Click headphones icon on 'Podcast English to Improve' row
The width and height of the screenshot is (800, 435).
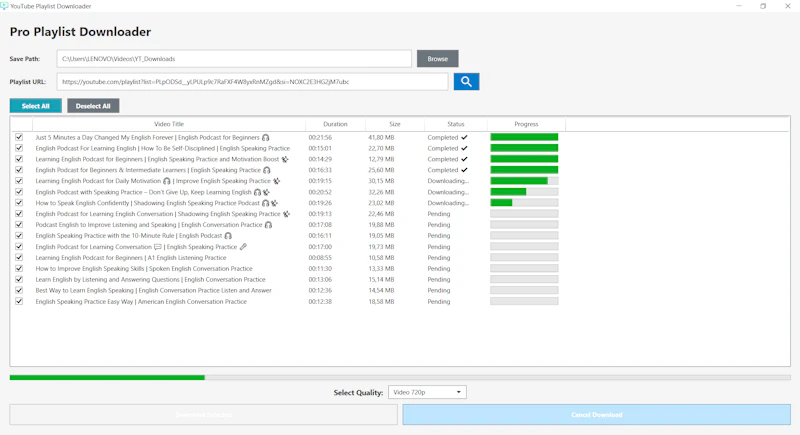(x=268, y=224)
